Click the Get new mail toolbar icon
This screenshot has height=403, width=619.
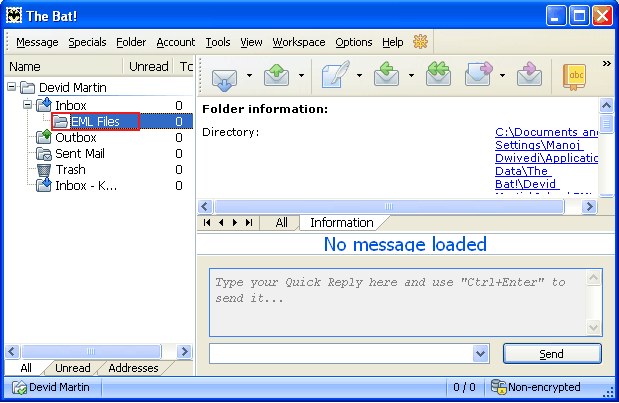(224, 78)
